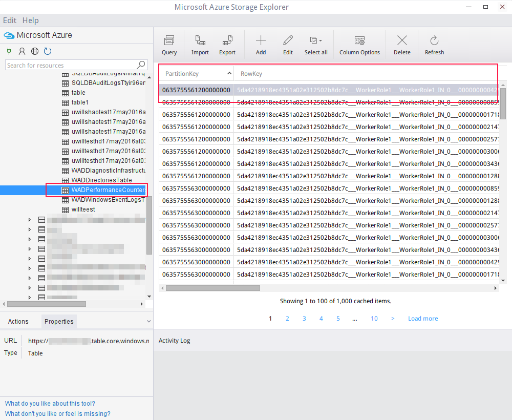The height and width of the screenshot is (420, 512).
Task: Select the table1 tree item
Action: (x=80, y=102)
